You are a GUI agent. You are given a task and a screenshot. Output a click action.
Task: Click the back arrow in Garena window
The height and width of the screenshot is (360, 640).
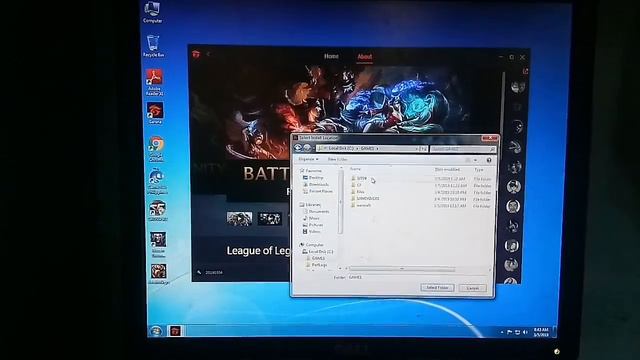208,54
